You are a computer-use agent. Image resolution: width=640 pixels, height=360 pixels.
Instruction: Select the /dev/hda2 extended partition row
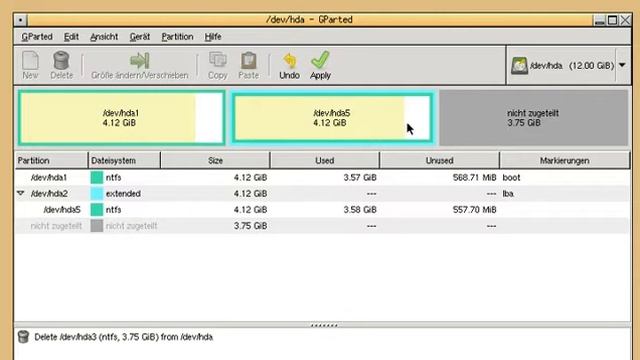[322, 193]
